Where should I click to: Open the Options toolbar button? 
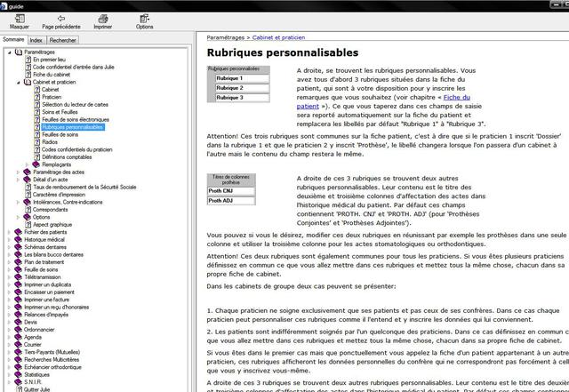click(144, 19)
